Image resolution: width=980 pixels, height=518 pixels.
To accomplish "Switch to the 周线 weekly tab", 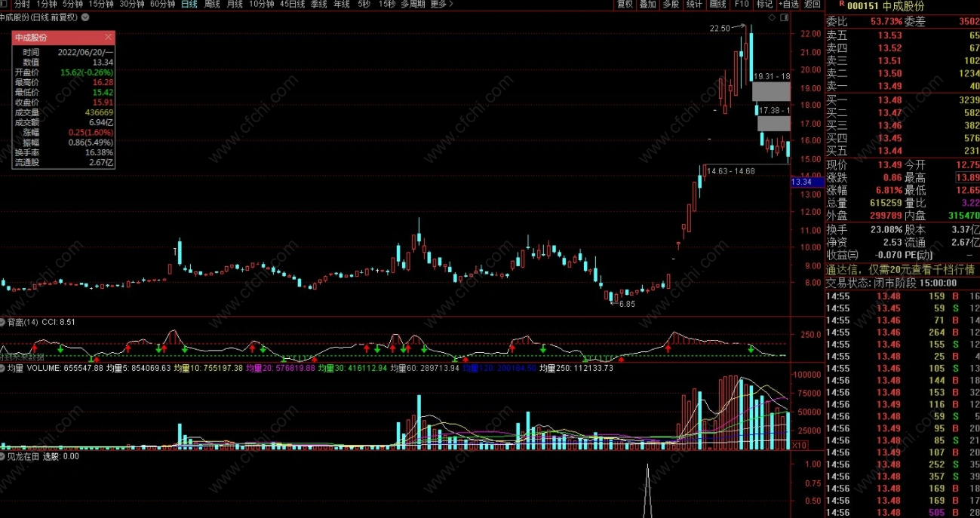I will 213,5.
